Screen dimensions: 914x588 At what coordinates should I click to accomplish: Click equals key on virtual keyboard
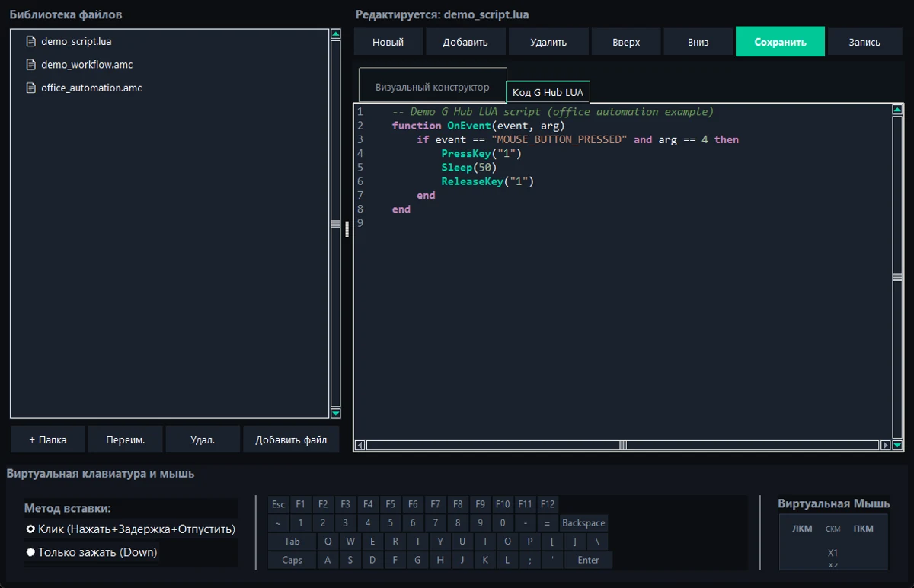547,523
